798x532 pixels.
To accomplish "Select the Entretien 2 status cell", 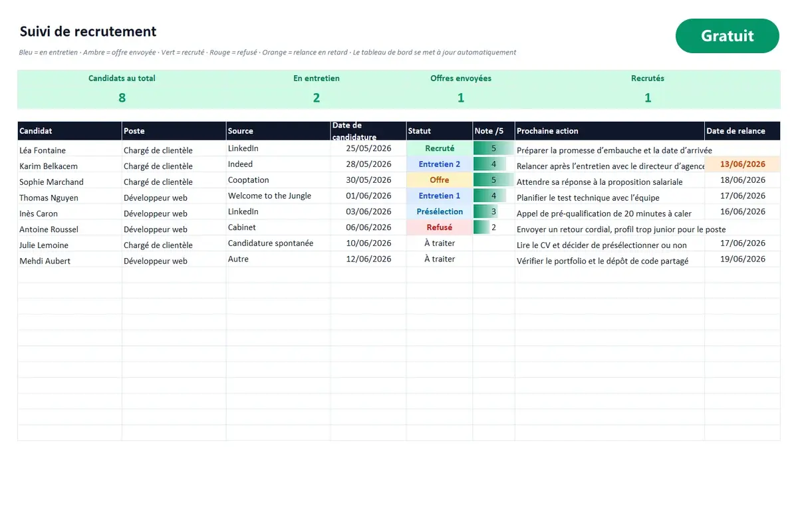I will coord(440,164).
